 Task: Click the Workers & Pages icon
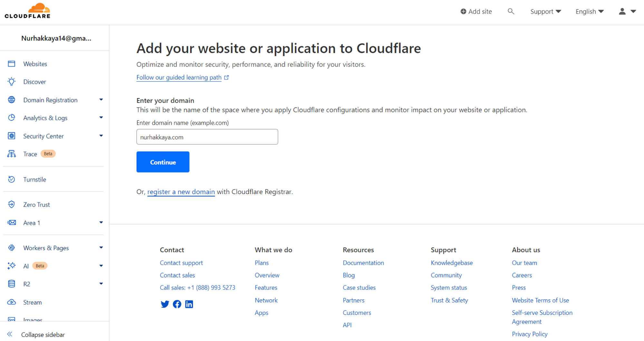pos(12,248)
